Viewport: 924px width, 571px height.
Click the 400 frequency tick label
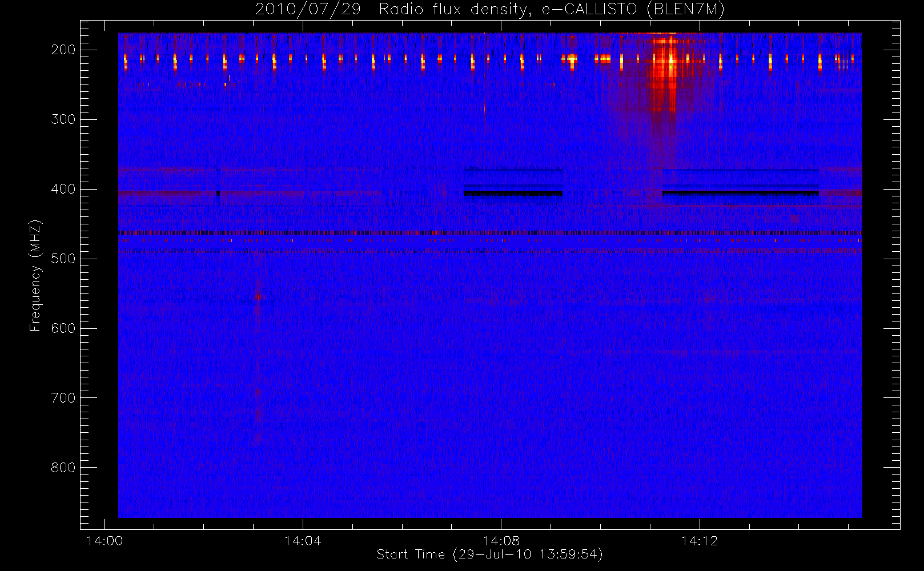pos(63,189)
